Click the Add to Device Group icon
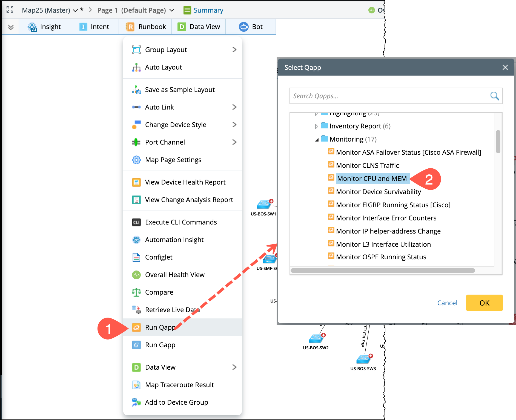 click(x=136, y=402)
